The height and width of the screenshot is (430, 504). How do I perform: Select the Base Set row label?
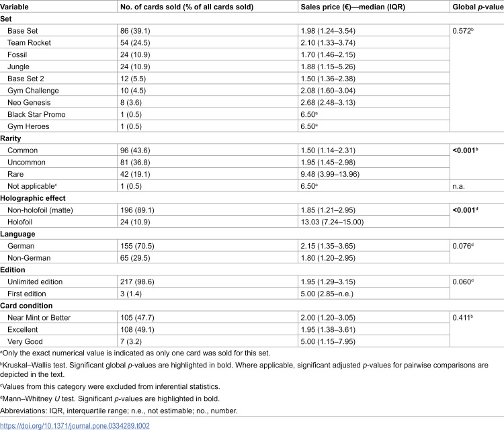pyautogui.click(x=22, y=31)
